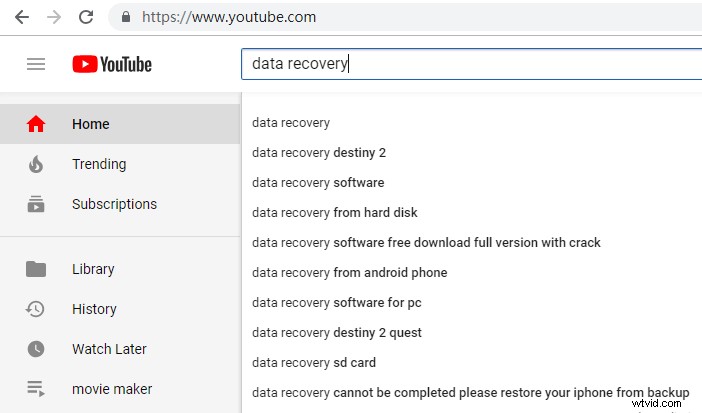Screen dimensions: 702x413
Task: Click the Subscriptions icon
Action: click(x=36, y=204)
